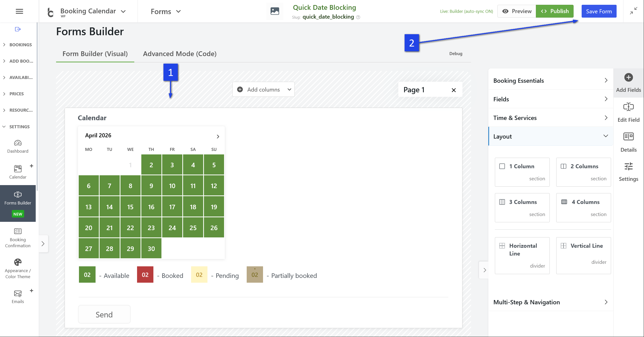This screenshot has height=337, width=644.
Task: Open the Edit Field panel
Action: coord(628,112)
